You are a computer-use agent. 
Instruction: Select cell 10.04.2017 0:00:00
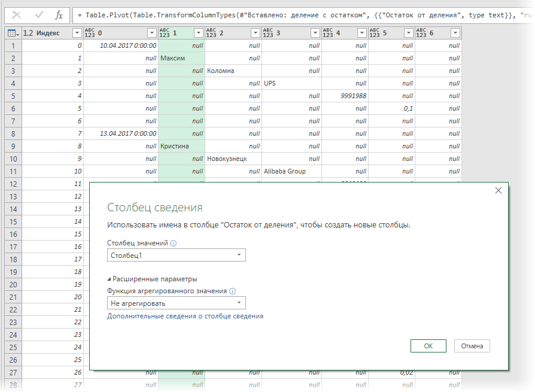coord(121,45)
